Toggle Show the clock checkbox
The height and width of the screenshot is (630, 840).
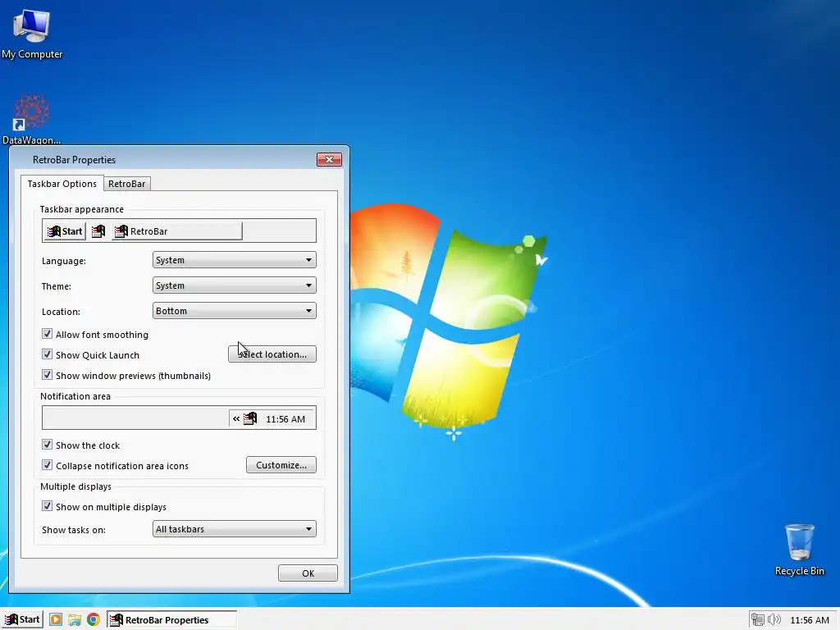point(47,445)
